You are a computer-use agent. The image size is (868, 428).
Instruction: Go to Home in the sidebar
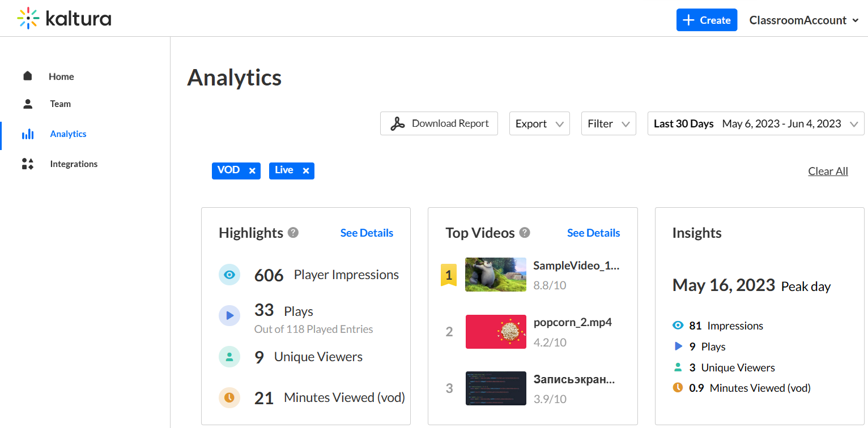coord(61,76)
